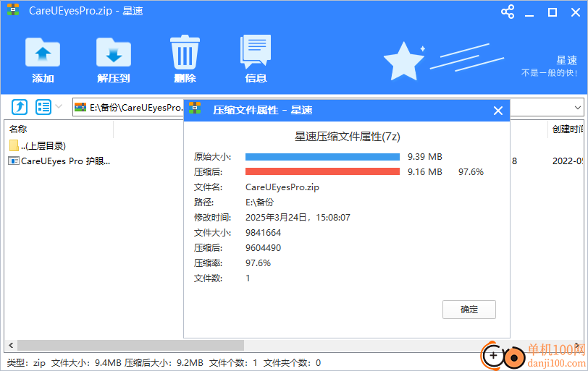Click the go-up-one-level arrow icon
Viewport: 588px width, 371px height.
pos(20,107)
